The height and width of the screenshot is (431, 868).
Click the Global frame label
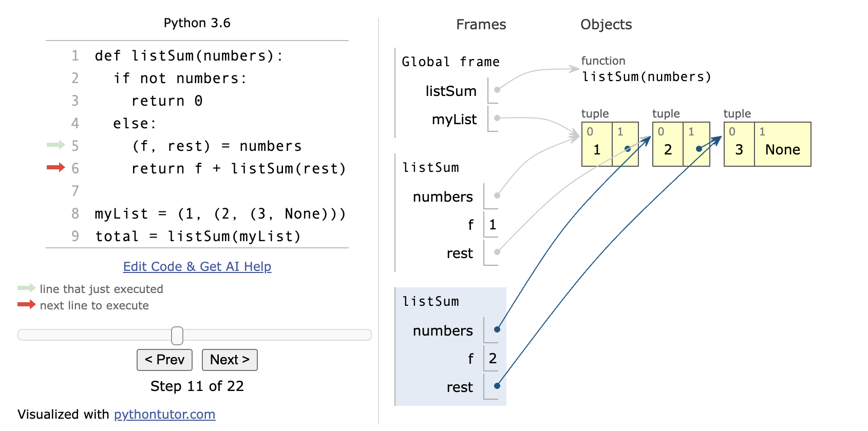(450, 62)
